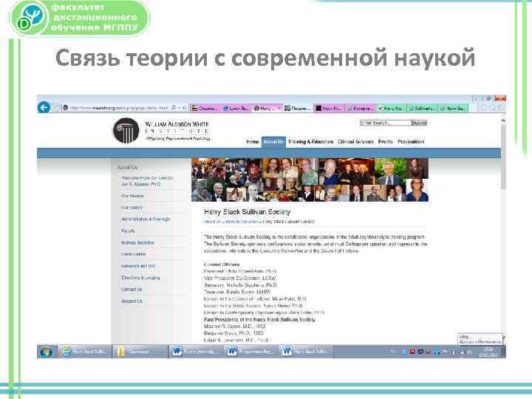Click the 'Our History' sidebar link
The height and width of the screenshot is (399, 532).
point(132,208)
